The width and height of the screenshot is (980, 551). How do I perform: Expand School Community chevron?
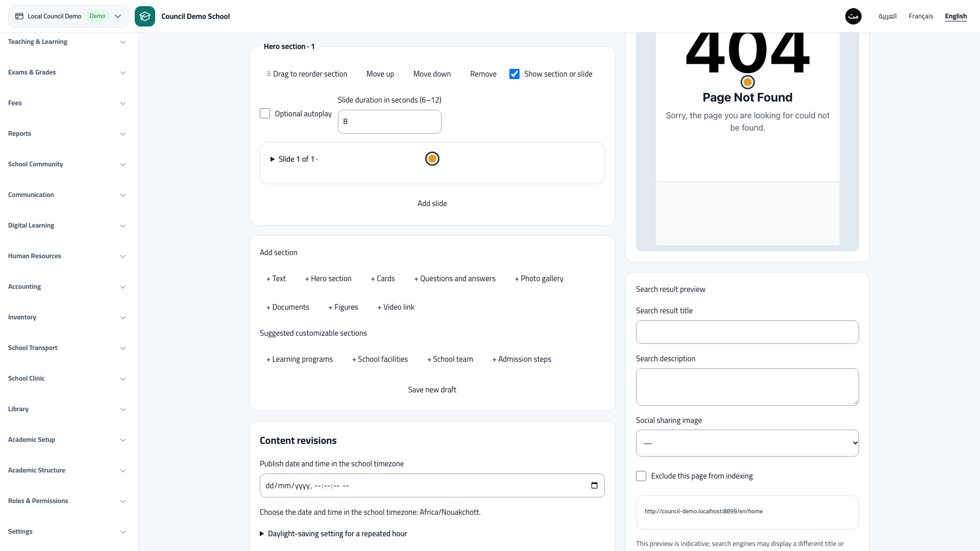click(x=123, y=164)
